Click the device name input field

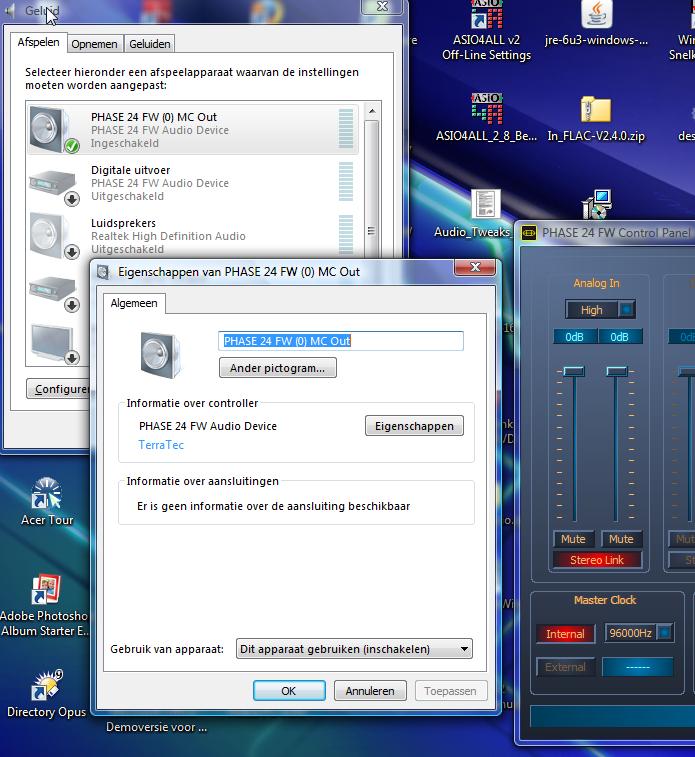pyautogui.click(x=341, y=341)
